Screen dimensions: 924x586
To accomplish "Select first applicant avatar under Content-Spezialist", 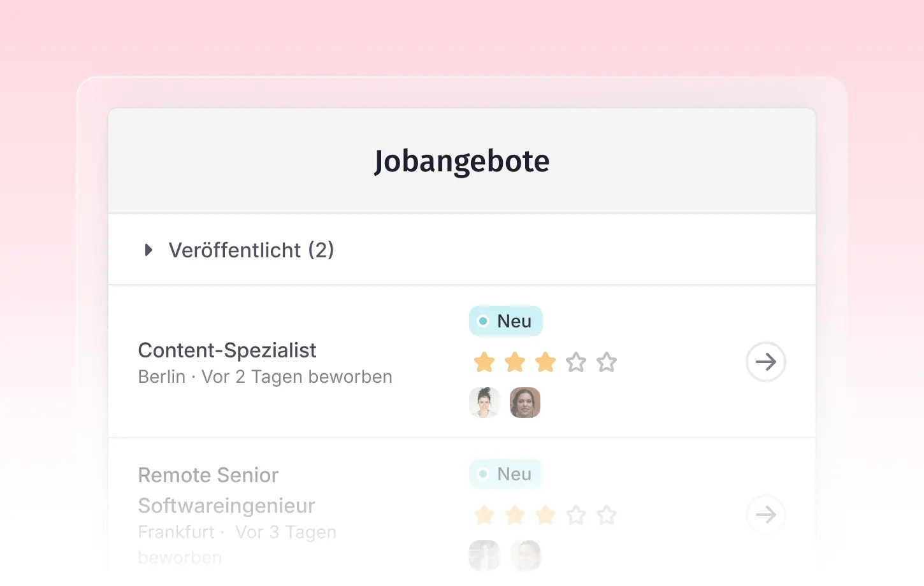I will click(484, 403).
